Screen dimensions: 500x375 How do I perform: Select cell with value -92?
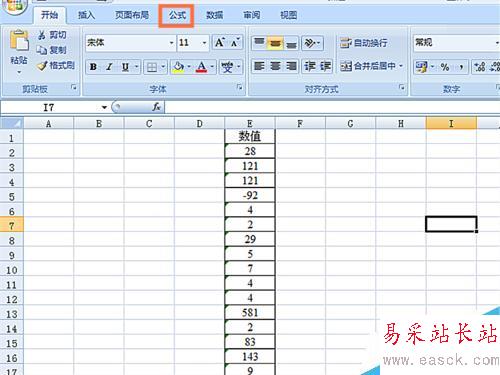coord(250,195)
